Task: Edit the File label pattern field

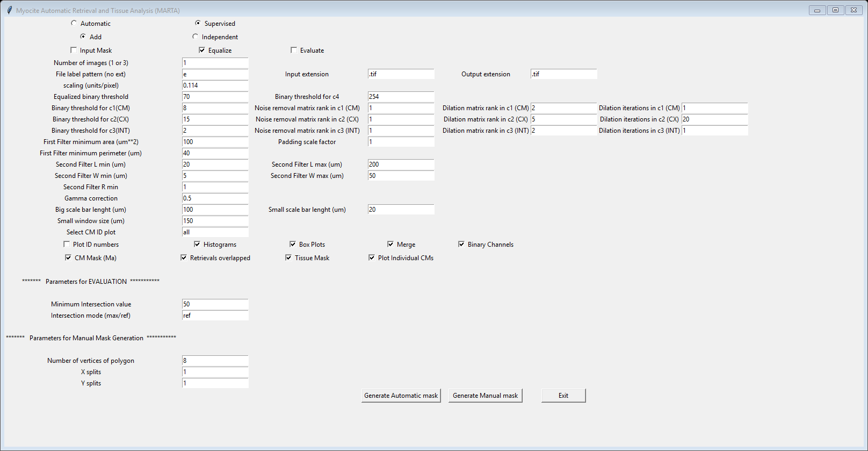Action: click(x=215, y=74)
